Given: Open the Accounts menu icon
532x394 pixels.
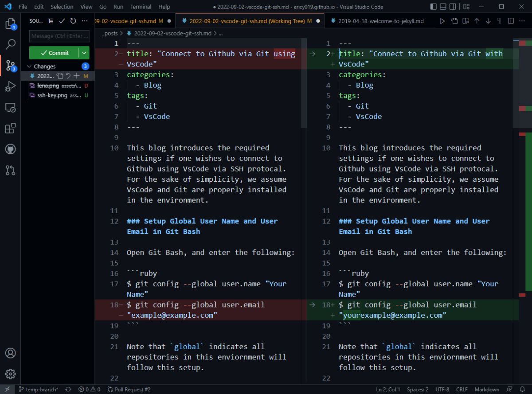Looking at the screenshot, I should click(10, 353).
